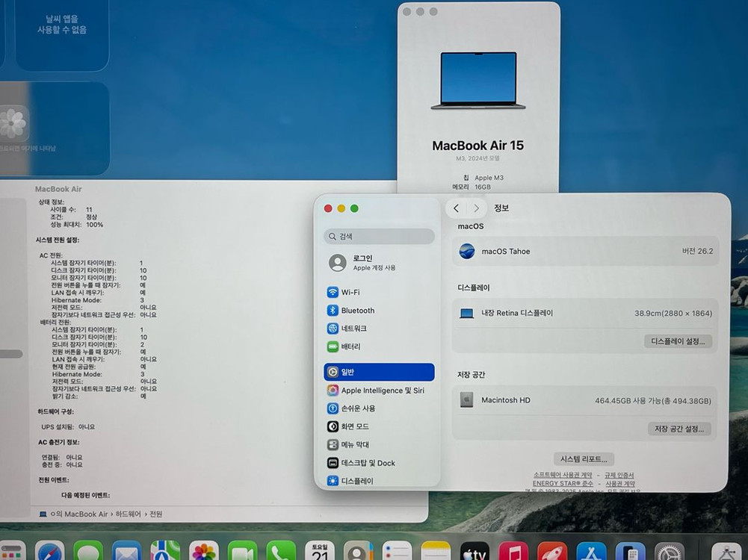This screenshot has height=560, width=748.
Task: View the ENERGY STAR® 준수 link
Action: point(563,484)
